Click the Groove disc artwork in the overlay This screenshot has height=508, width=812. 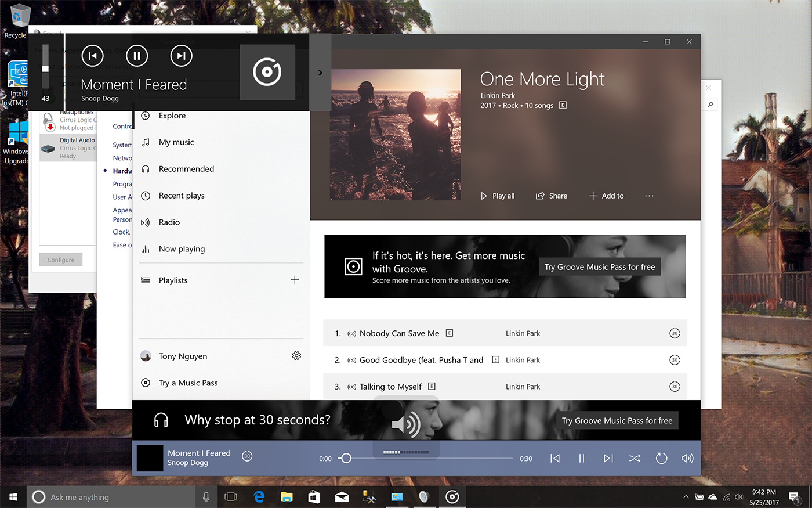coord(267,73)
